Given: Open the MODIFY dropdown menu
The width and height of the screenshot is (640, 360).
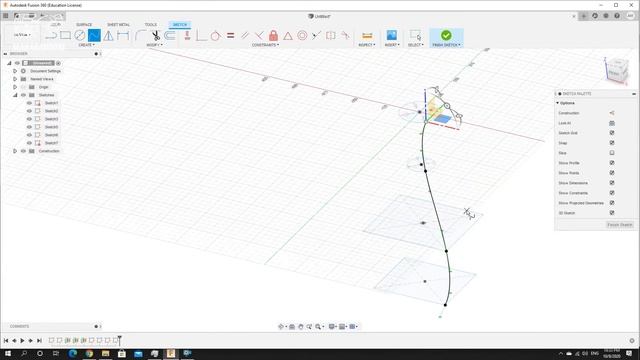Looking at the screenshot, I should (x=155, y=45).
